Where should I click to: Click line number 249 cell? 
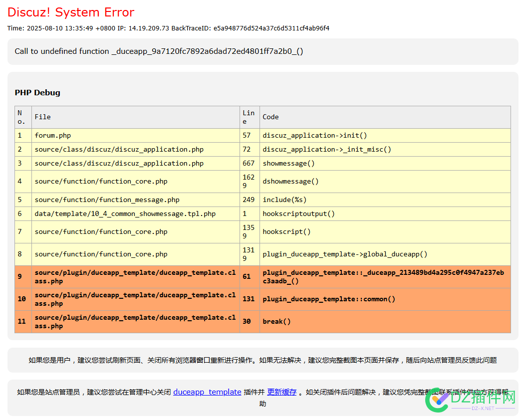point(250,200)
